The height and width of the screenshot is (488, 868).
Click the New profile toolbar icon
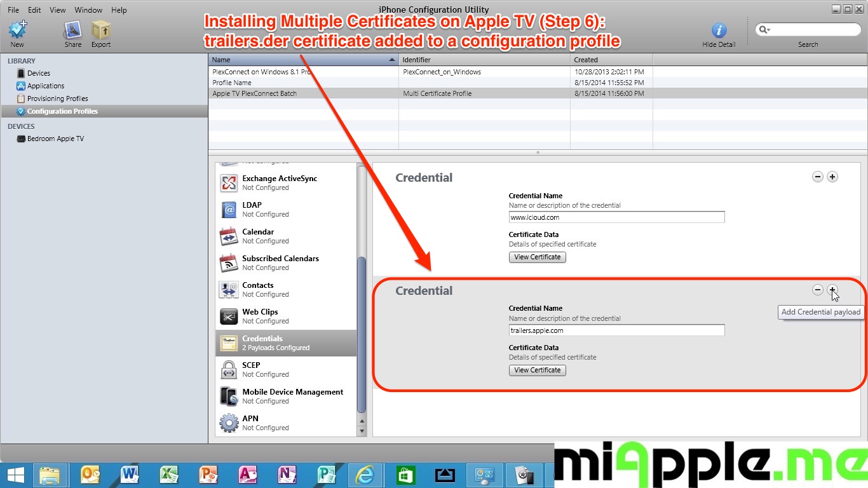coord(17,30)
